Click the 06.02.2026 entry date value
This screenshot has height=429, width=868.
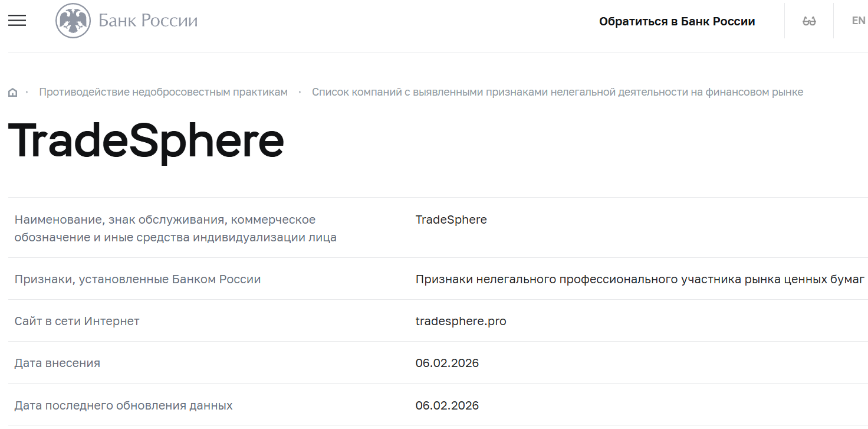(447, 363)
